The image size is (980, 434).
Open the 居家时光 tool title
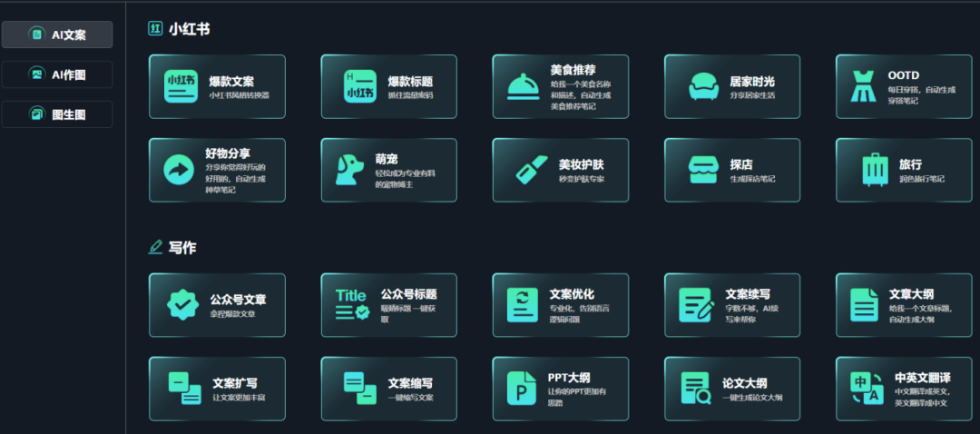pyautogui.click(x=752, y=82)
